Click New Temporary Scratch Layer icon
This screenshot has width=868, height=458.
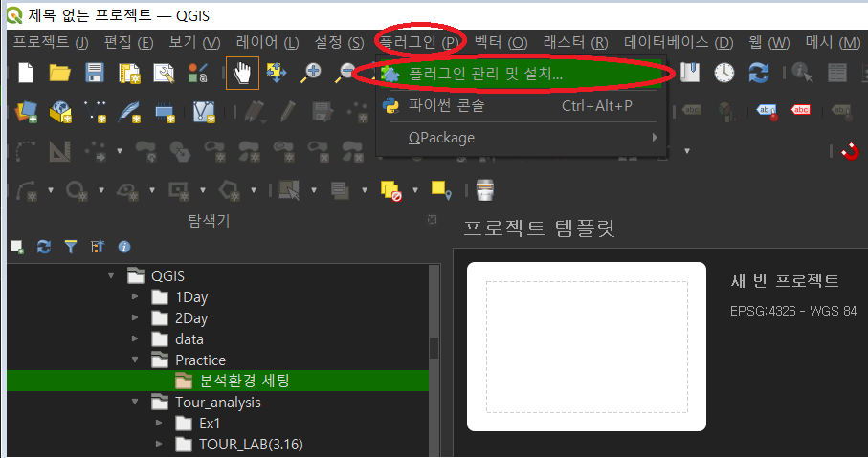pos(165,113)
